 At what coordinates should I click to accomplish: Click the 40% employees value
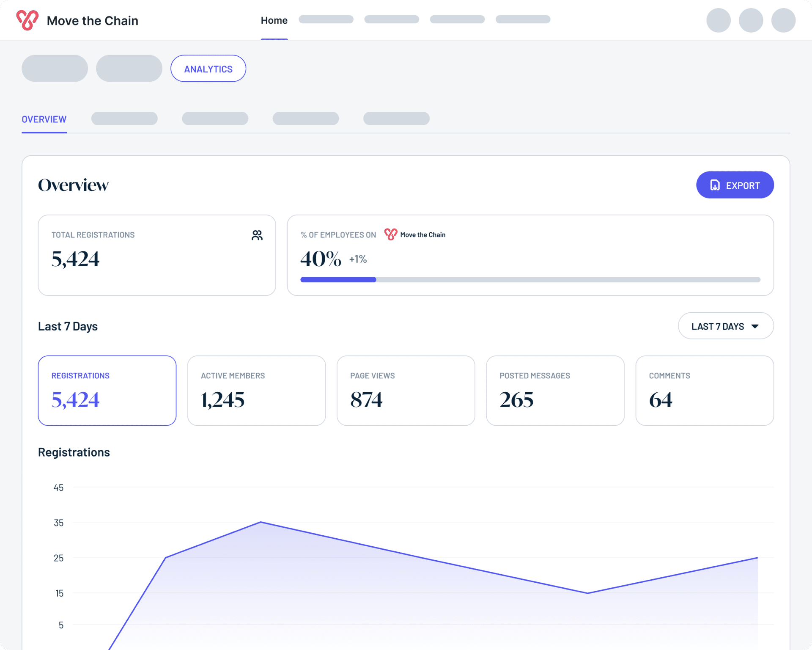point(321,259)
